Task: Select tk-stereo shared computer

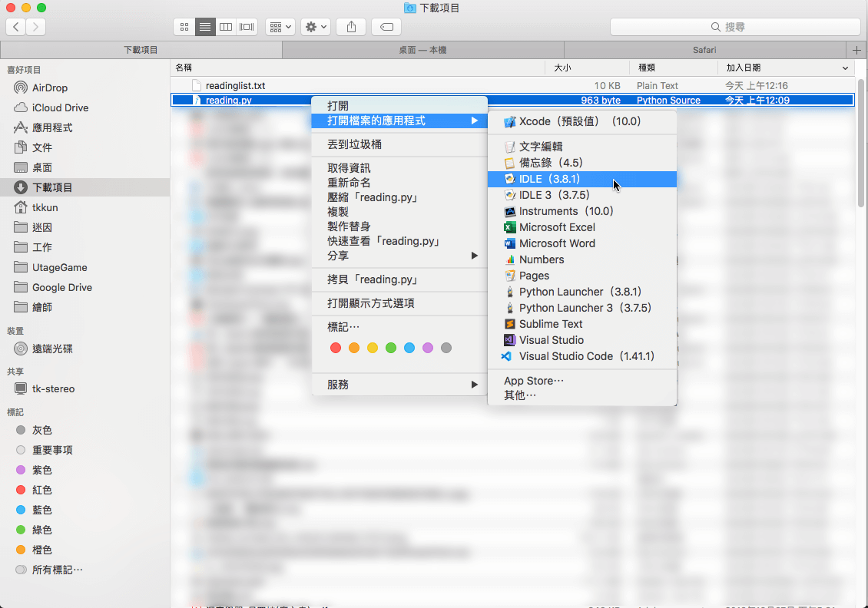Action: pos(53,388)
